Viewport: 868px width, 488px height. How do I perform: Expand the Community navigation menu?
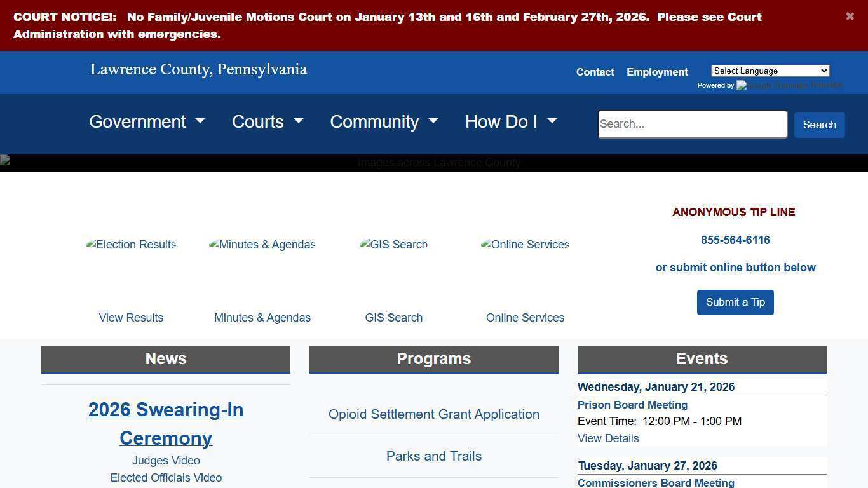click(x=384, y=121)
